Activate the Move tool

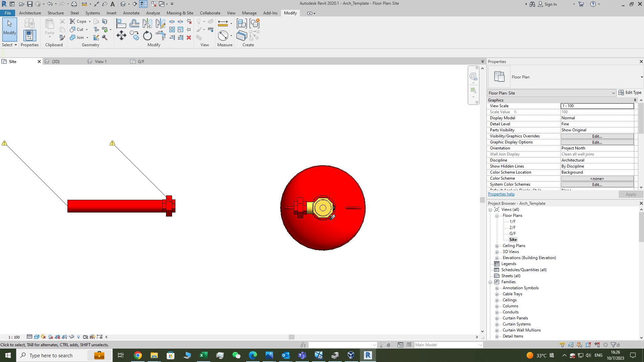tap(121, 35)
